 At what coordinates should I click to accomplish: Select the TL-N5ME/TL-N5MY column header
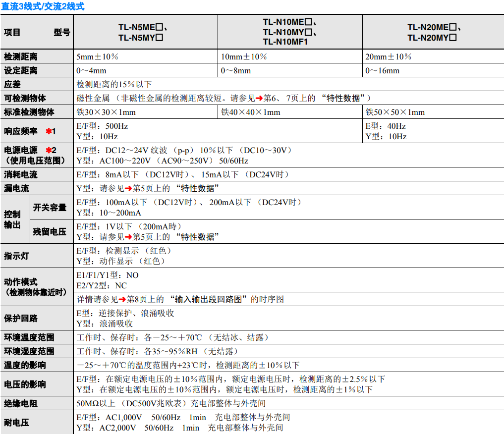pos(146,32)
